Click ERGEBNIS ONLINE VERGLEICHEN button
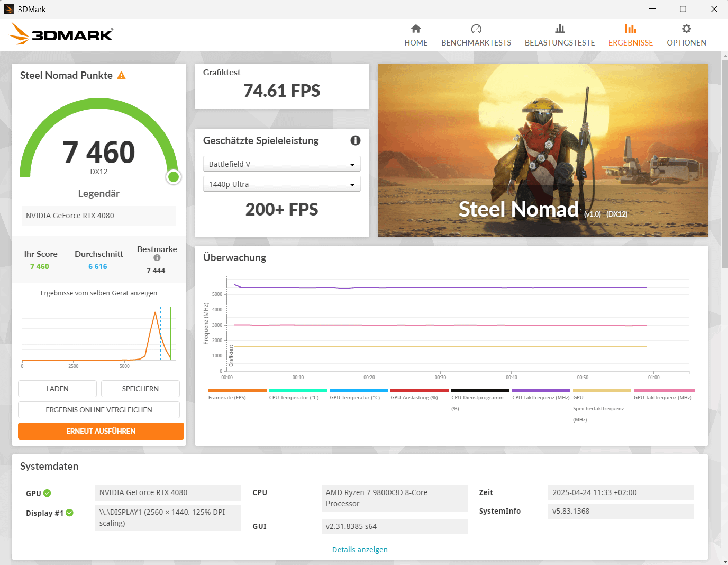This screenshot has width=728, height=565. (99, 410)
